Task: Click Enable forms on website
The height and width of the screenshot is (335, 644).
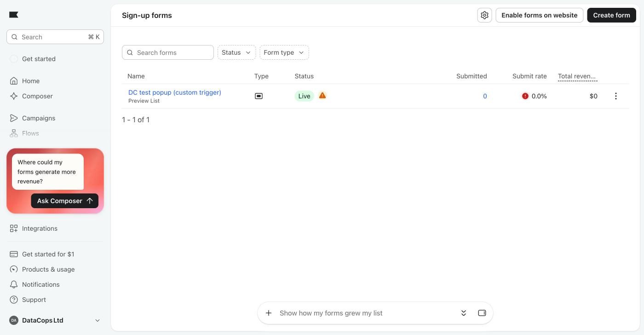Action: tap(539, 15)
